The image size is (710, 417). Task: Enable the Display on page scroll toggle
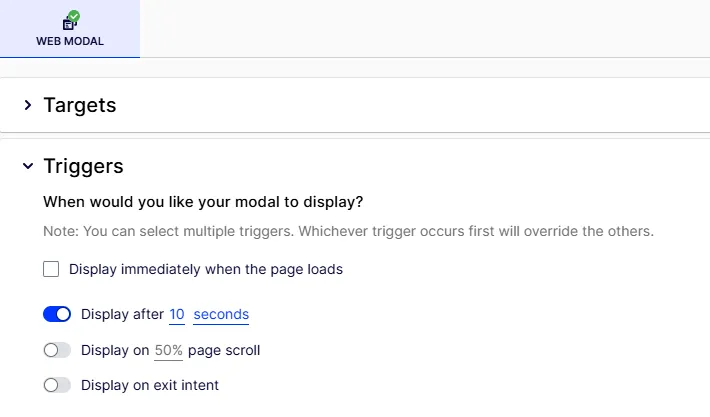point(57,350)
